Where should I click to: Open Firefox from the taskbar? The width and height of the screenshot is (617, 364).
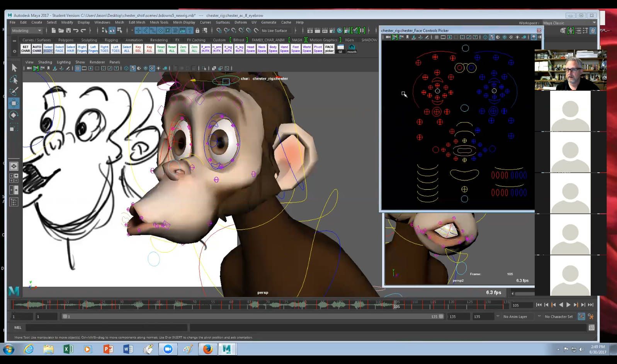click(x=208, y=349)
